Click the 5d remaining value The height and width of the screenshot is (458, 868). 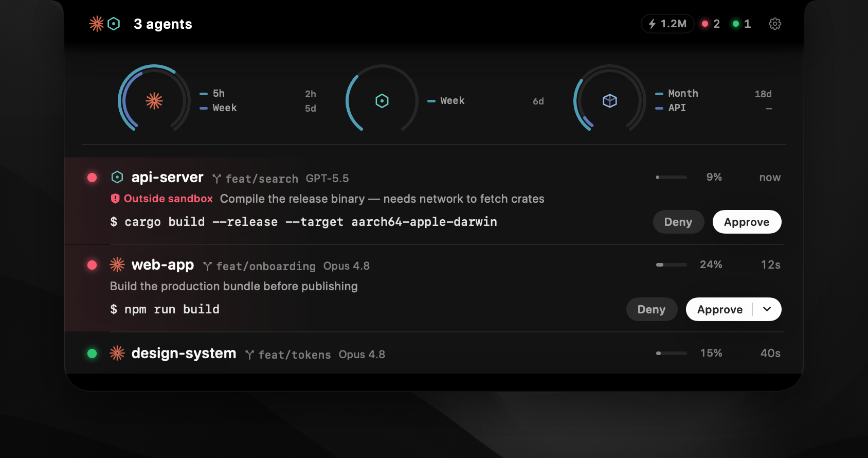tap(311, 108)
